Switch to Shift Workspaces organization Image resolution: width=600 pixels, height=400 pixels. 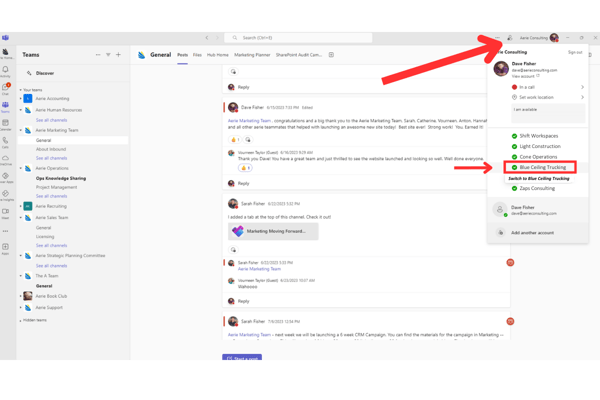coord(539,136)
